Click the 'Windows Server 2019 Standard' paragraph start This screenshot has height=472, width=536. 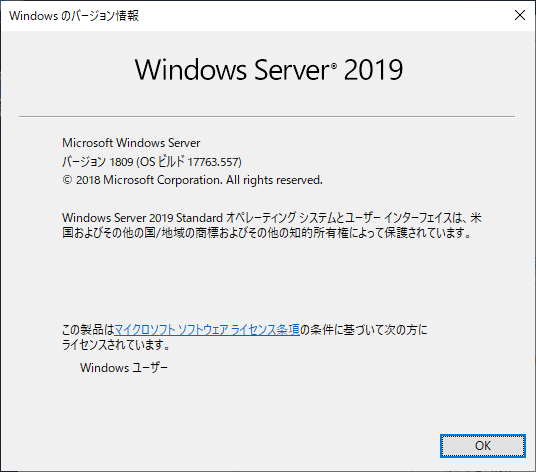[x=143, y=218]
